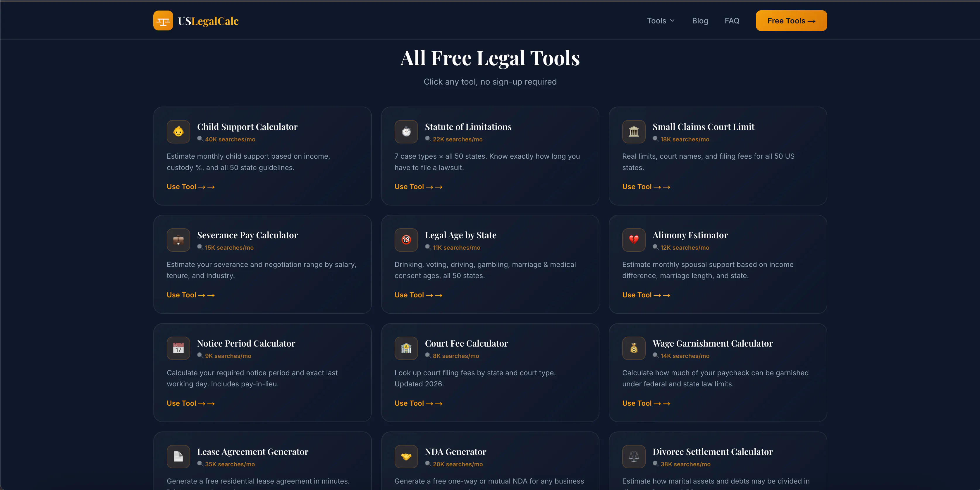Use Tool link under Child Support Calculator
The image size is (980, 490).
coord(191,186)
